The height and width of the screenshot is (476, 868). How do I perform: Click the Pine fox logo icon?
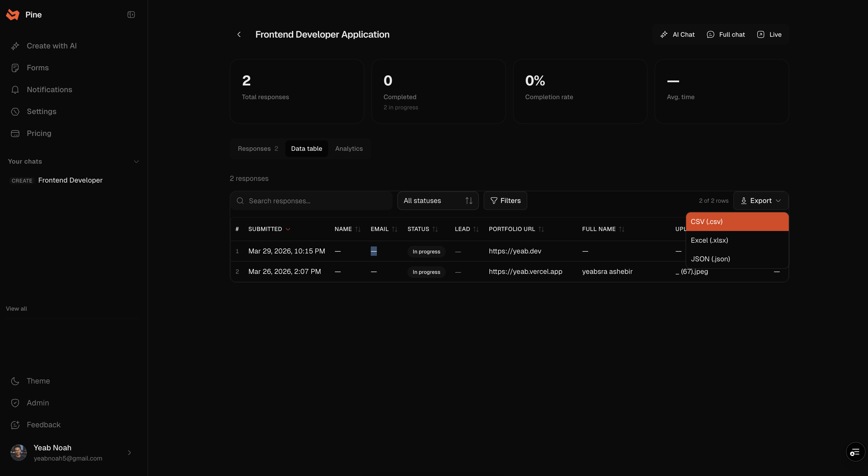pos(13,15)
